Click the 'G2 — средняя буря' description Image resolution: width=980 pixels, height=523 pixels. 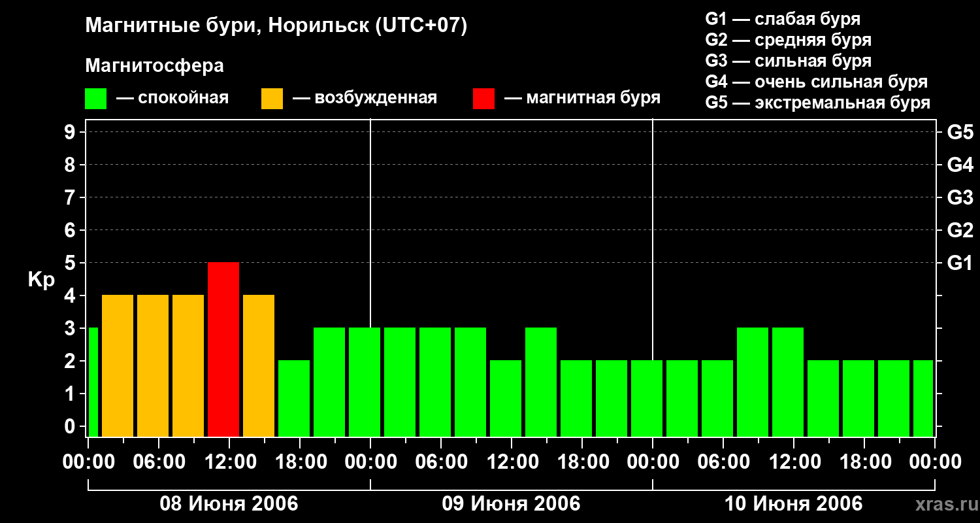pos(789,40)
